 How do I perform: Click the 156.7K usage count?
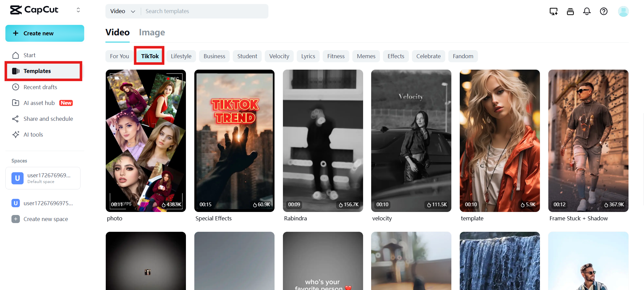[349, 205]
